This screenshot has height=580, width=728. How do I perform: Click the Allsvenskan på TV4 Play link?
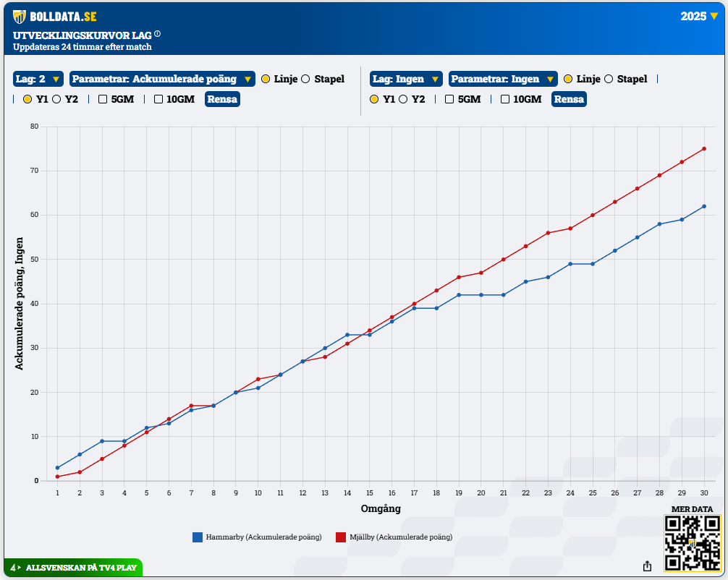coord(81,568)
